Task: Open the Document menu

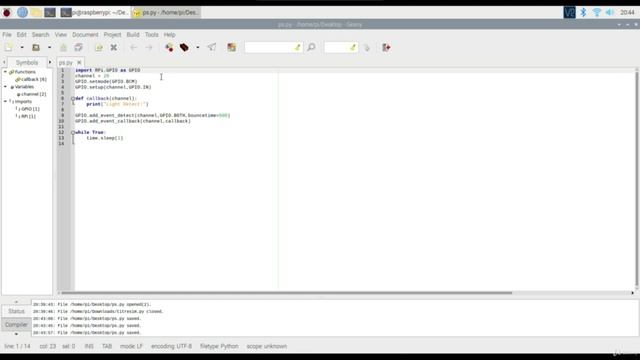Action: click(85, 35)
